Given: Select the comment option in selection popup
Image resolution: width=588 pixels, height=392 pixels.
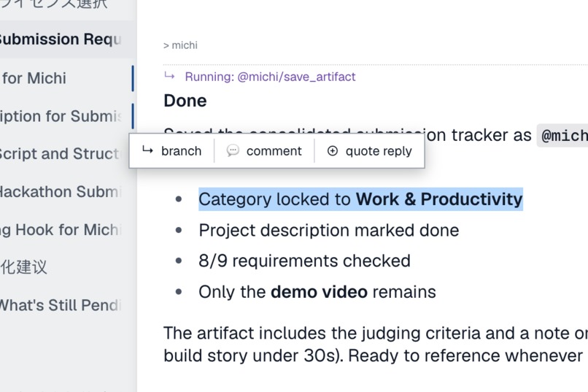Looking at the screenshot, I should pyautogui.click(x=264, y=151).
